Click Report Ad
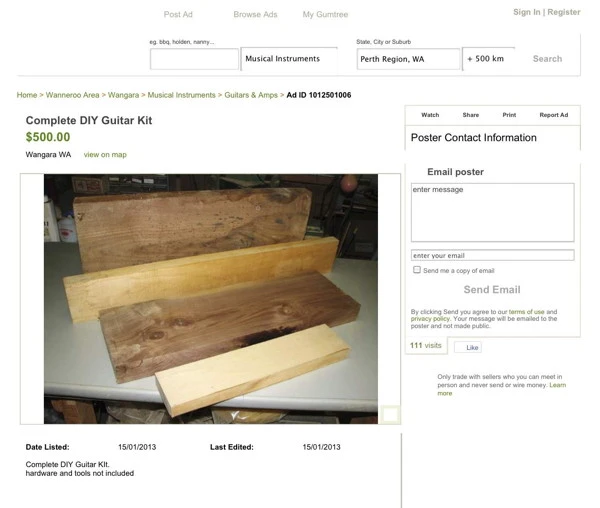The image size is (600, 508). tap(553, 115)
